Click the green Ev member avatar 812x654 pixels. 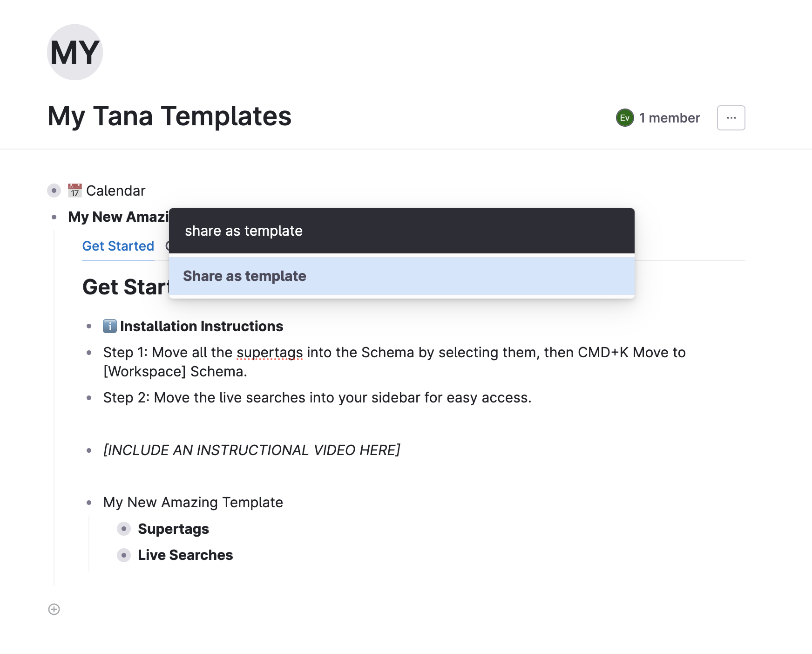(625, 118)
